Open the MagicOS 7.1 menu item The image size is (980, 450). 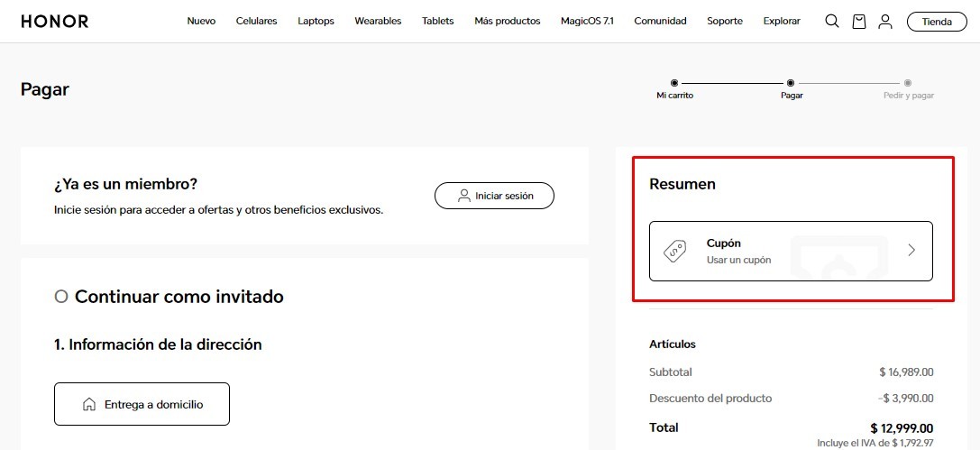586,22
